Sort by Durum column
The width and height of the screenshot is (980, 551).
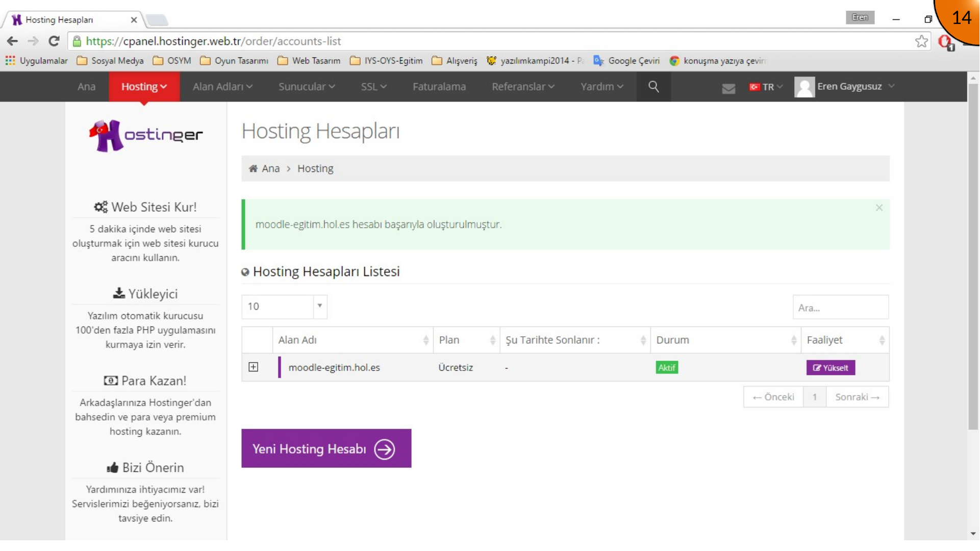point(726,340)
